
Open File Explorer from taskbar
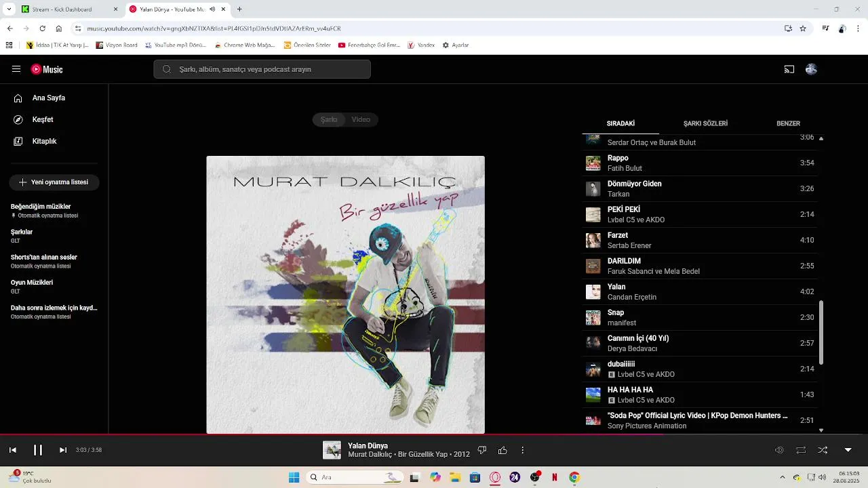[x=455, y=477]
